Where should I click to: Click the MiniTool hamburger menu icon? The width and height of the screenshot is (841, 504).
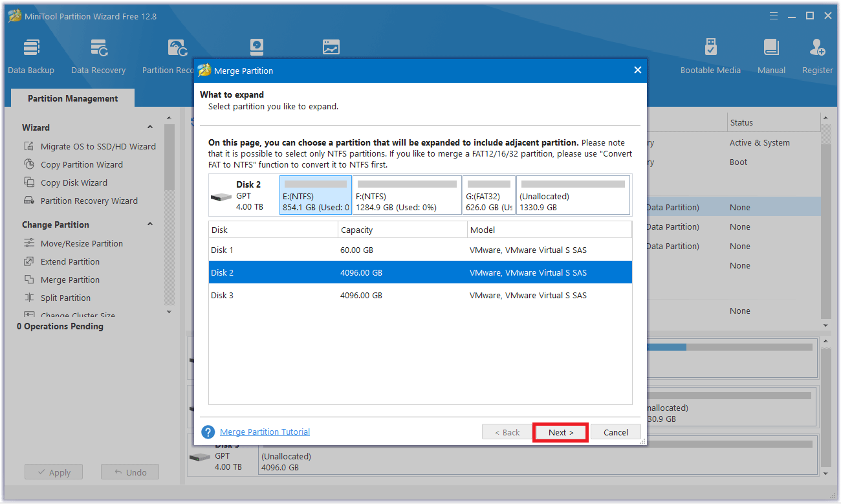coord(774,16)
